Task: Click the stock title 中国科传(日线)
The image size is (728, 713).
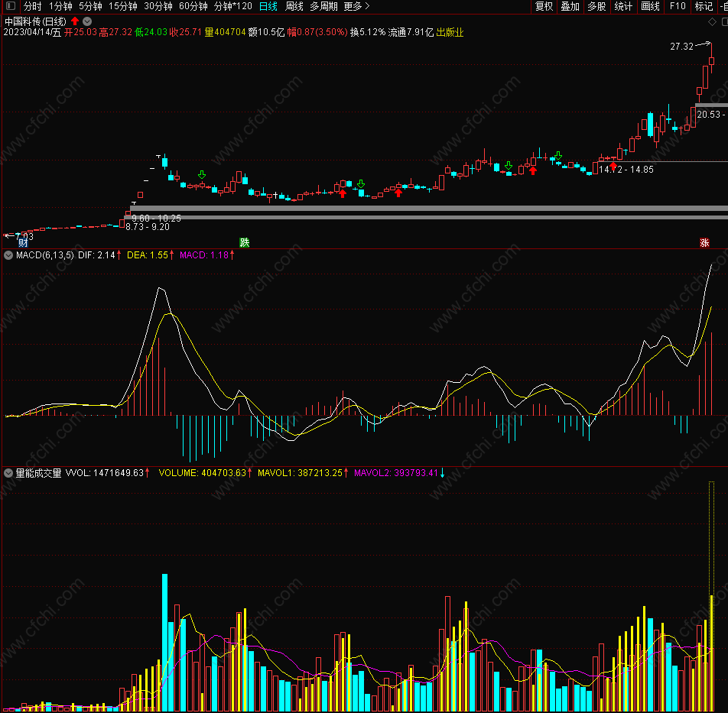Action: (35, 21)
